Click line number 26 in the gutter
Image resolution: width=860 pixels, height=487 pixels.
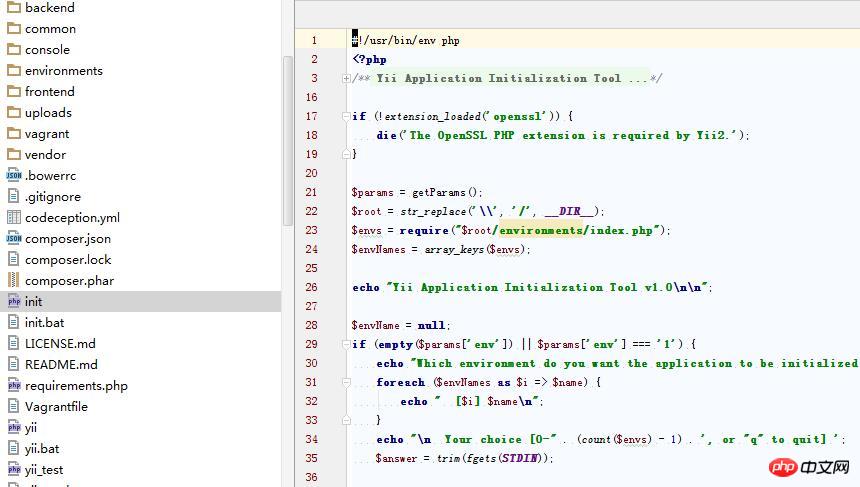[312, 287]
